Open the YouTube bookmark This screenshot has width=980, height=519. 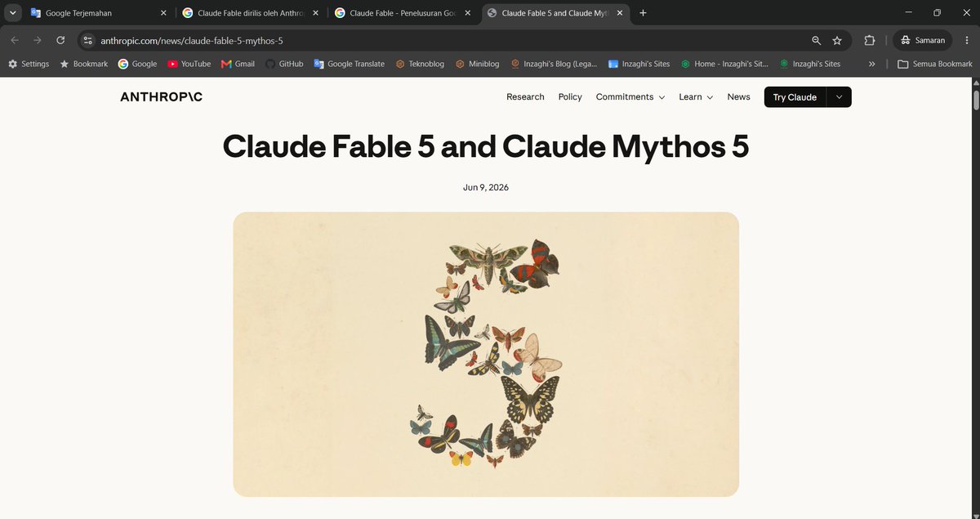189,64
